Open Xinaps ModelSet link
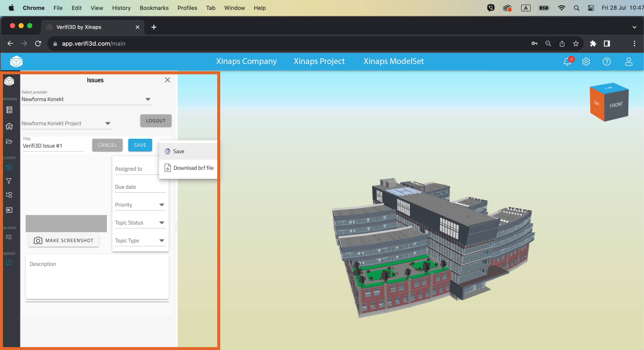 tap(394, 61)
